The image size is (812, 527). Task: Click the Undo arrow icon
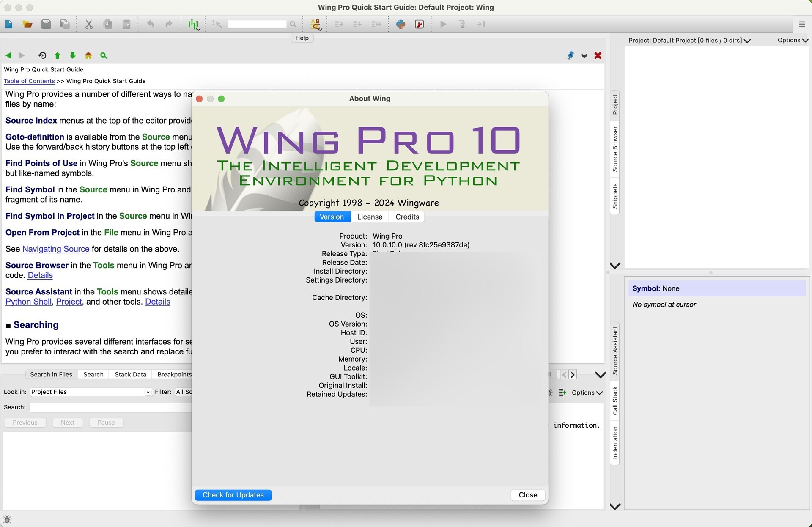tap(150, 24)
